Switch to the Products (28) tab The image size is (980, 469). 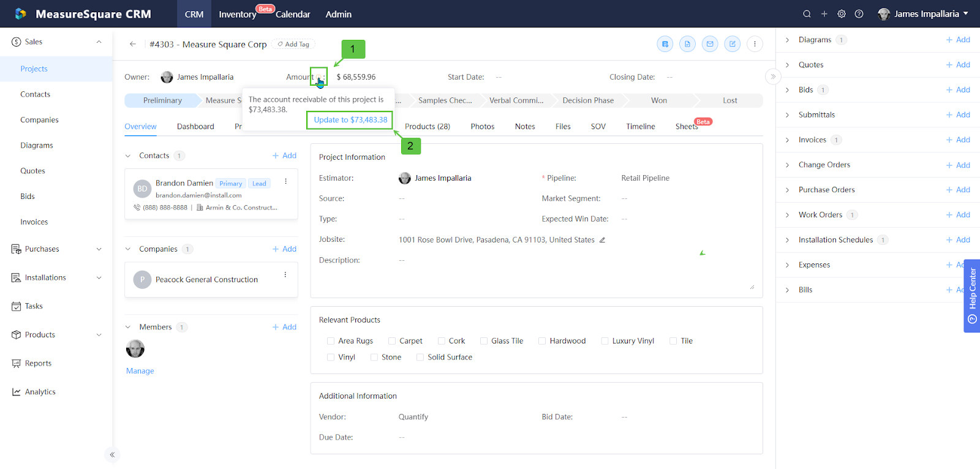[428, 127]
